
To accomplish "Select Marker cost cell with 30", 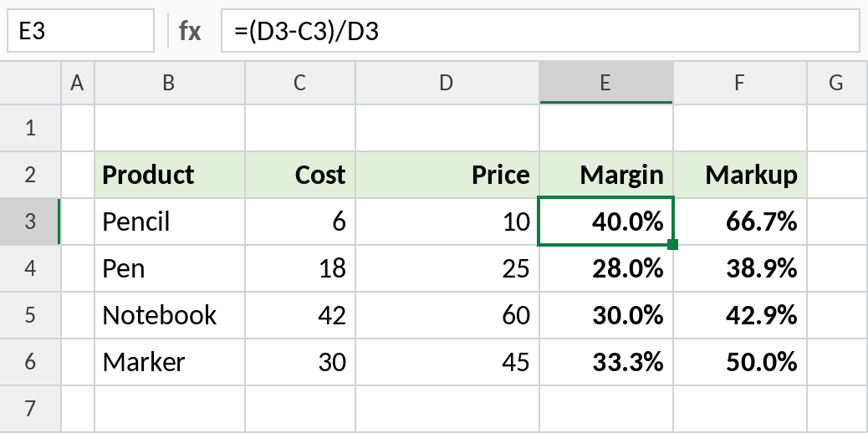I will tap(300, 362).
